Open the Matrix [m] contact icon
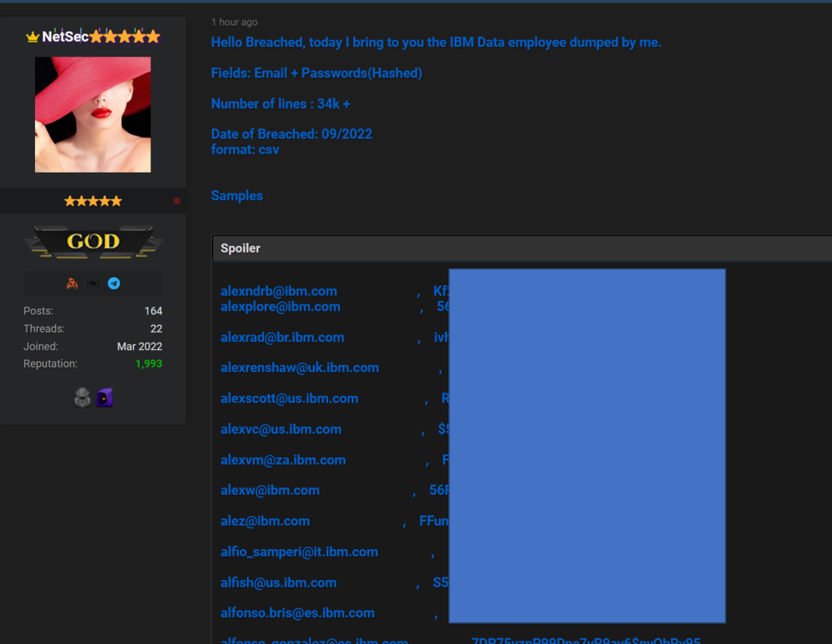This screenshot has width=832, height=644. tap(93, 283)
